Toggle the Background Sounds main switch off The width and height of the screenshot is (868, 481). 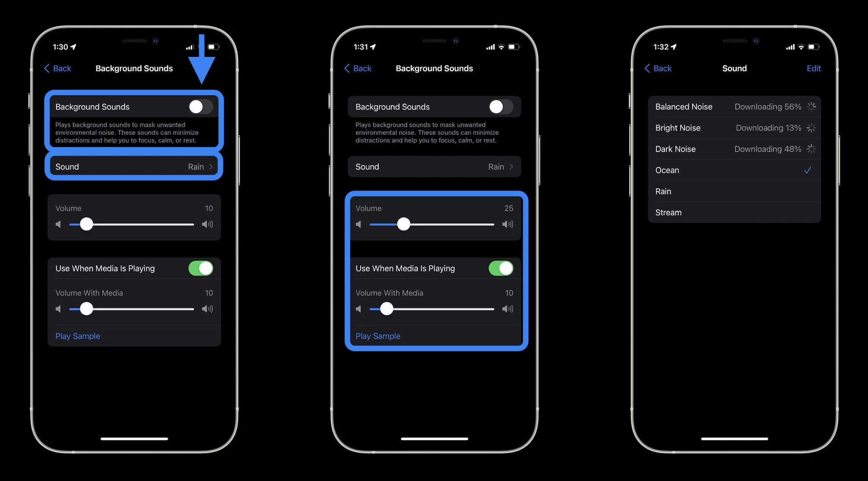pos(200,106)
